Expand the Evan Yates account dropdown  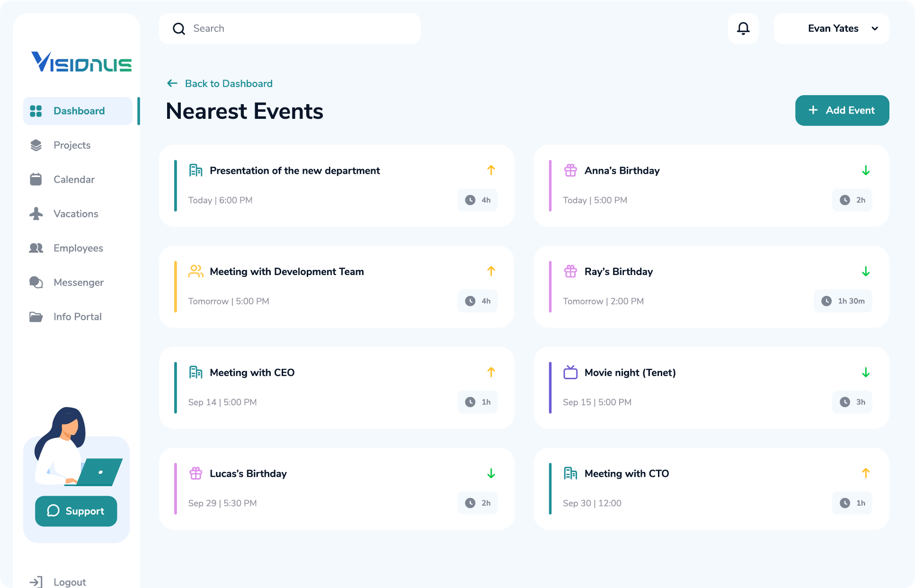click(874, 28)
